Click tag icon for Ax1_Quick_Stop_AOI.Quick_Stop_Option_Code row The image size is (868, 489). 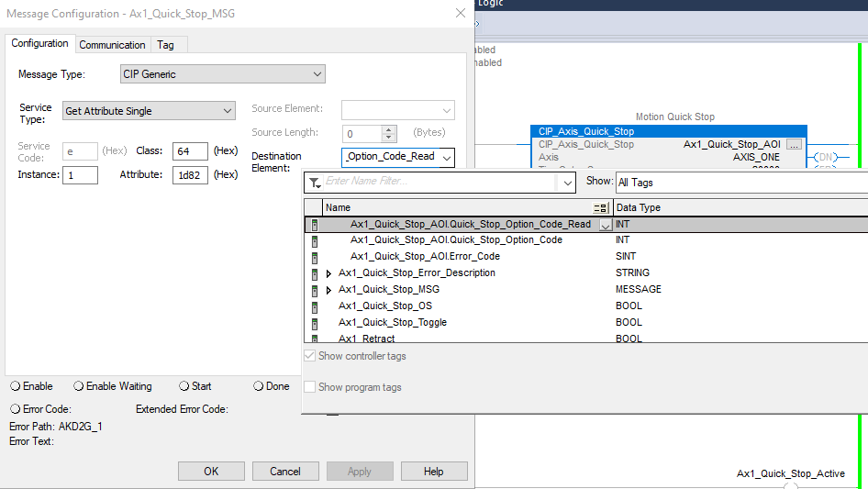tap(315, 241)
